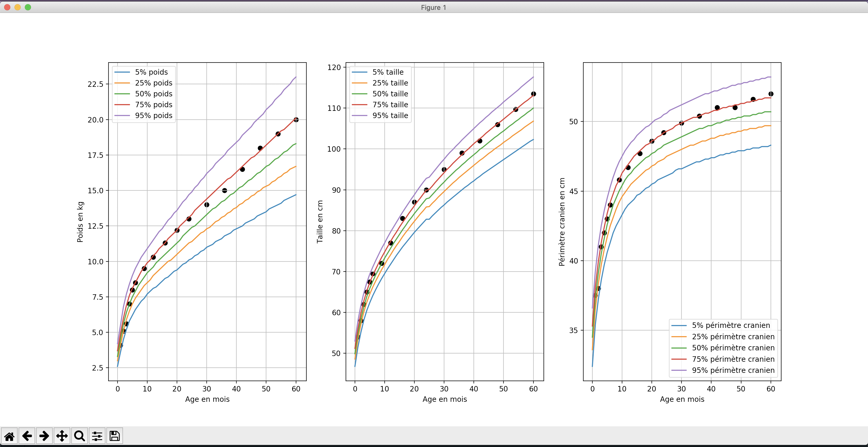Go forward to next view arrow
The width and height of the screenshot is (868, 447).
44,436
